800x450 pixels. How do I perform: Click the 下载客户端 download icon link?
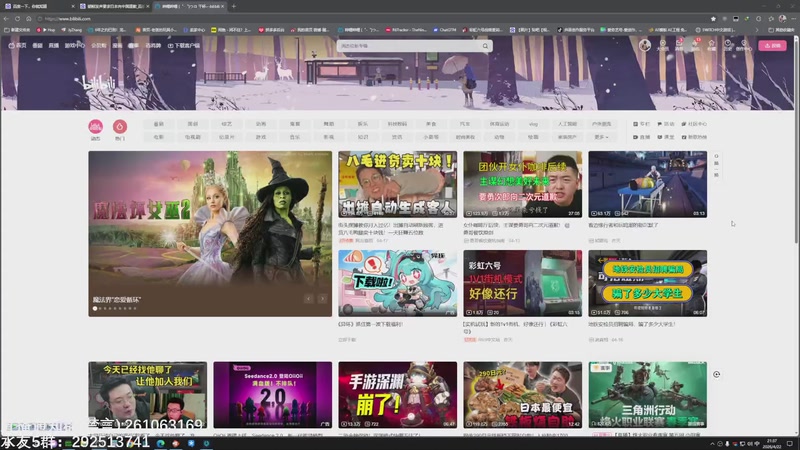[184, 45]
